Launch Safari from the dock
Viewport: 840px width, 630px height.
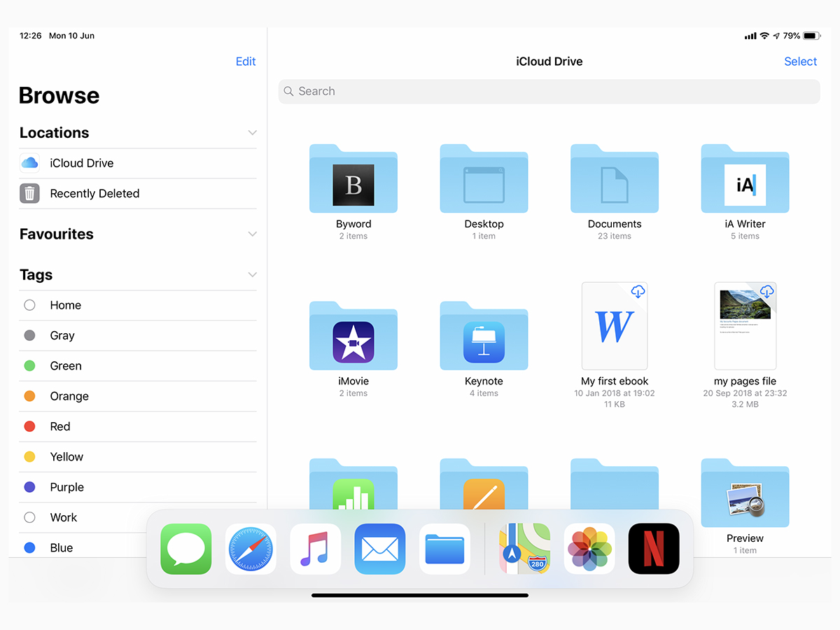coord(250,549)
